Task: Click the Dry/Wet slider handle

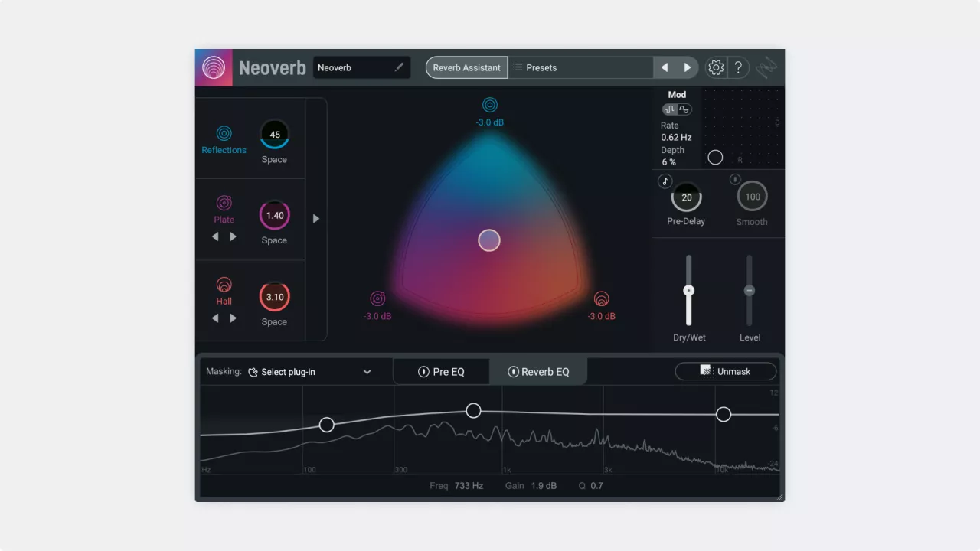Action: point(688,291)
